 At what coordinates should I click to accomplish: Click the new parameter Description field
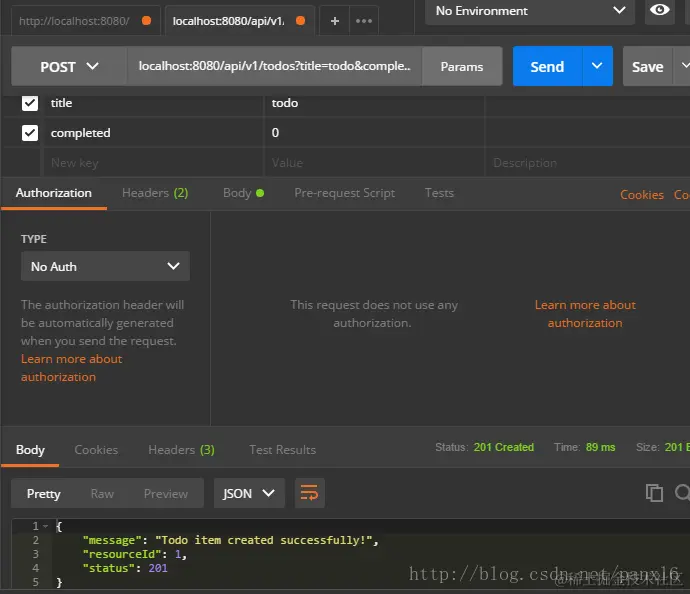click(587, 163)
